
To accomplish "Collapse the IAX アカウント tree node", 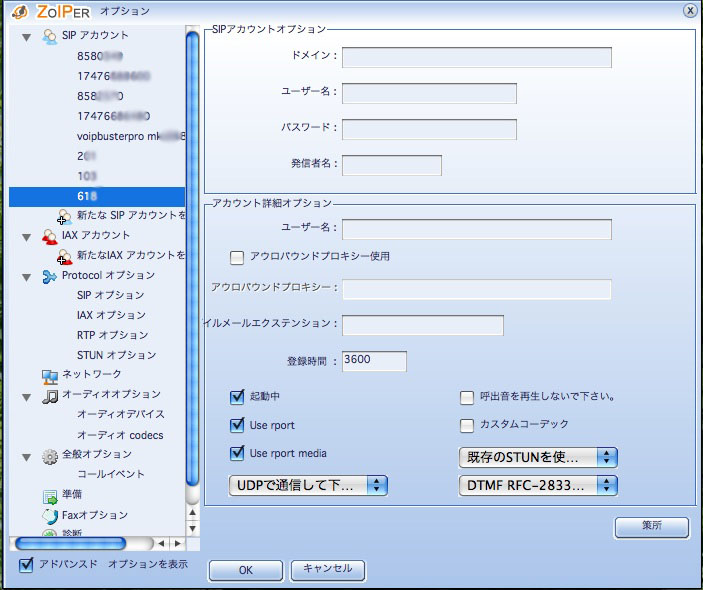I will (26, 237).
